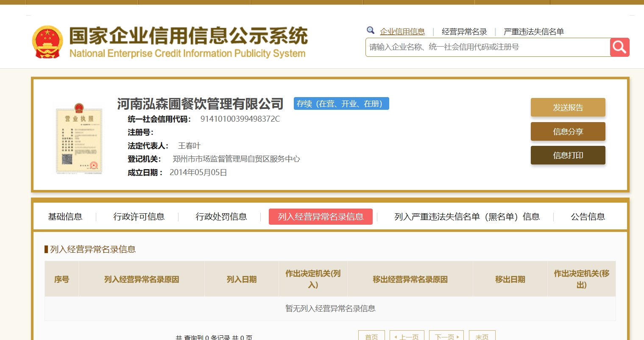Screen dimensions: 644x340
Task: Go to previous page with 上一页
Action: [x=406, y=336]
